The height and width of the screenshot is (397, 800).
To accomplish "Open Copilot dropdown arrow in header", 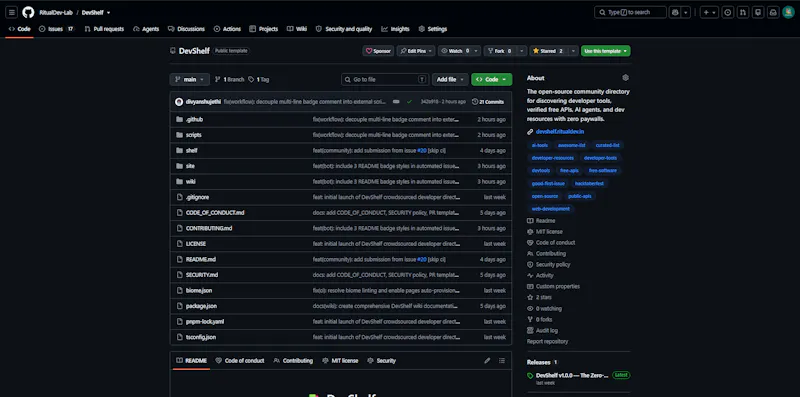I will click(x=686, y=12).
